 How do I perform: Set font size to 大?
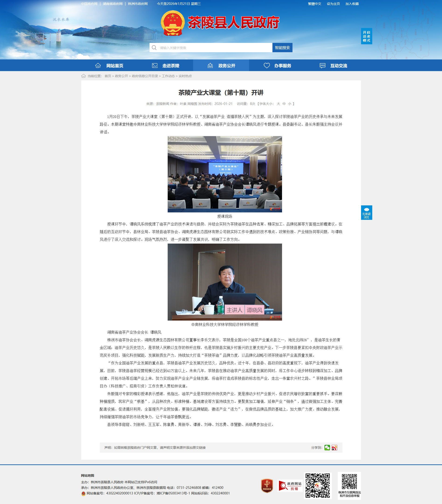coord(278,104)
